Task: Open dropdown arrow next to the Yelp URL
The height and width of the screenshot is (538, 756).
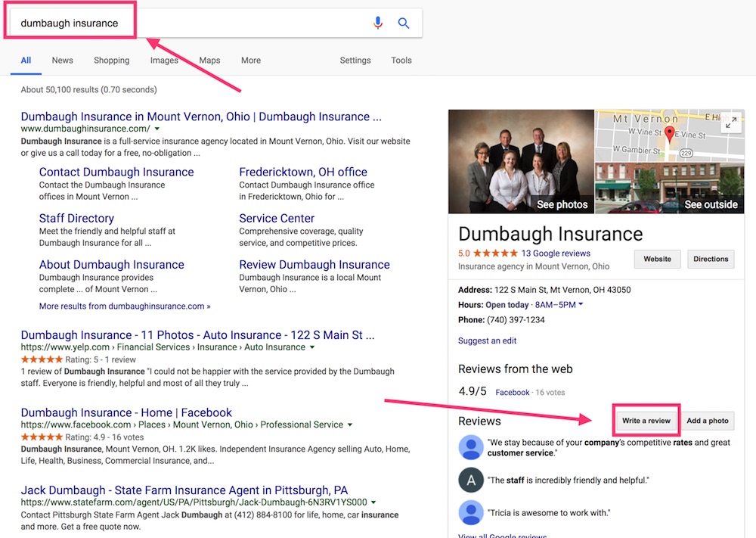Action: (312, 347)
